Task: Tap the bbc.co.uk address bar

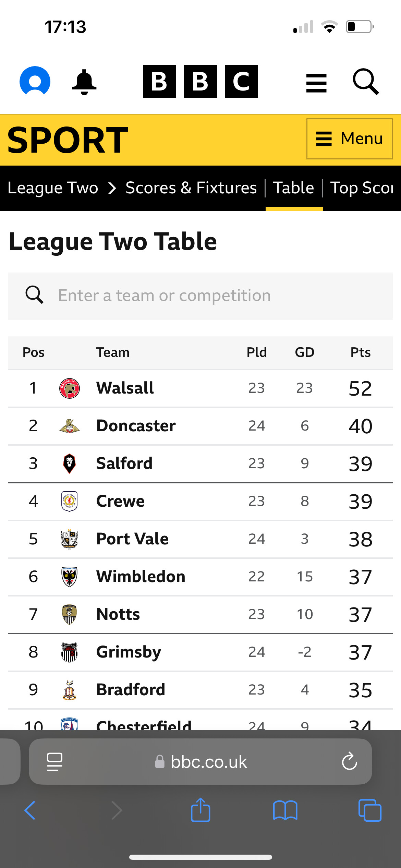Action: [200, 761]
